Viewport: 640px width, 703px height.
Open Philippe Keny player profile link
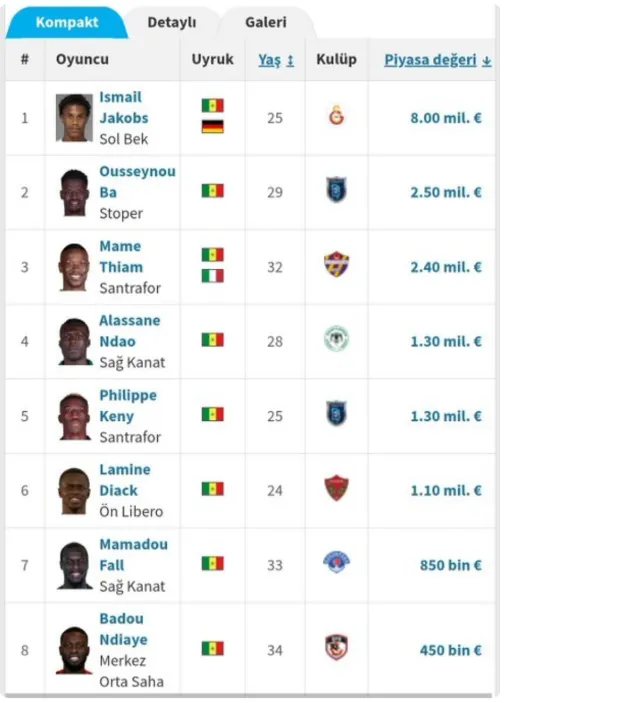pos(128,406)
